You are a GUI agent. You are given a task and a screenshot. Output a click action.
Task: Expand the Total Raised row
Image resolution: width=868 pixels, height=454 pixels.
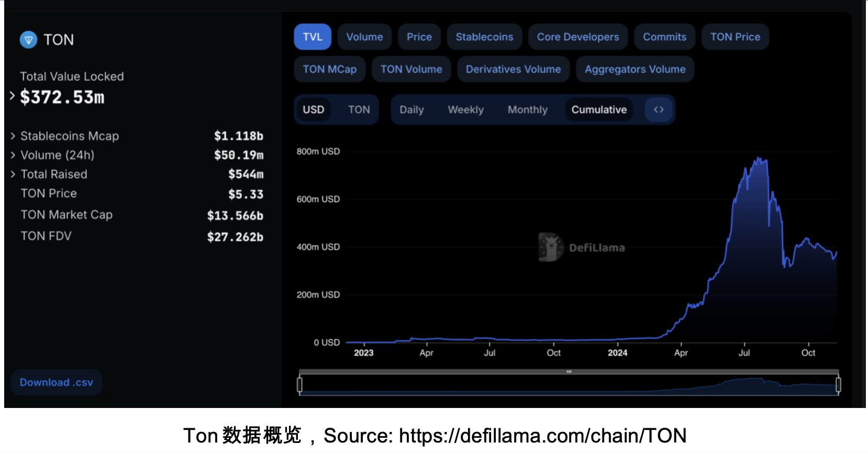tap(13, 174)
